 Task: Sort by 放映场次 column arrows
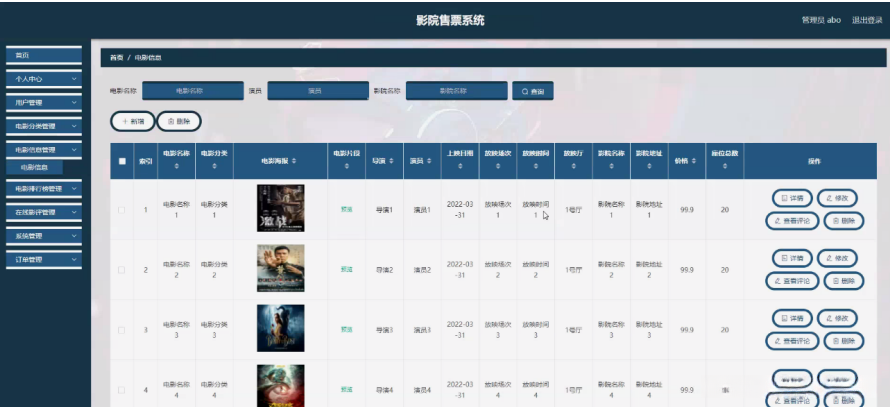click(x=498, y=166)
